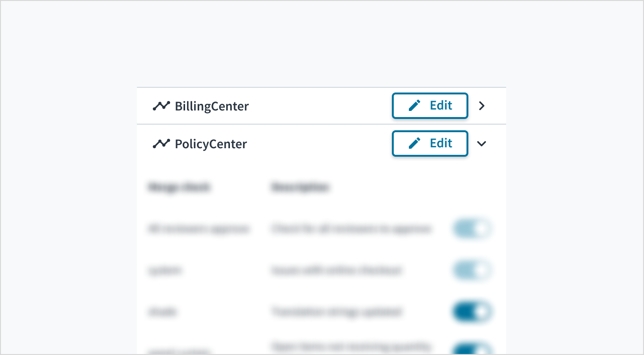Click the BillingCenter chart line icon

click(161, 106)
